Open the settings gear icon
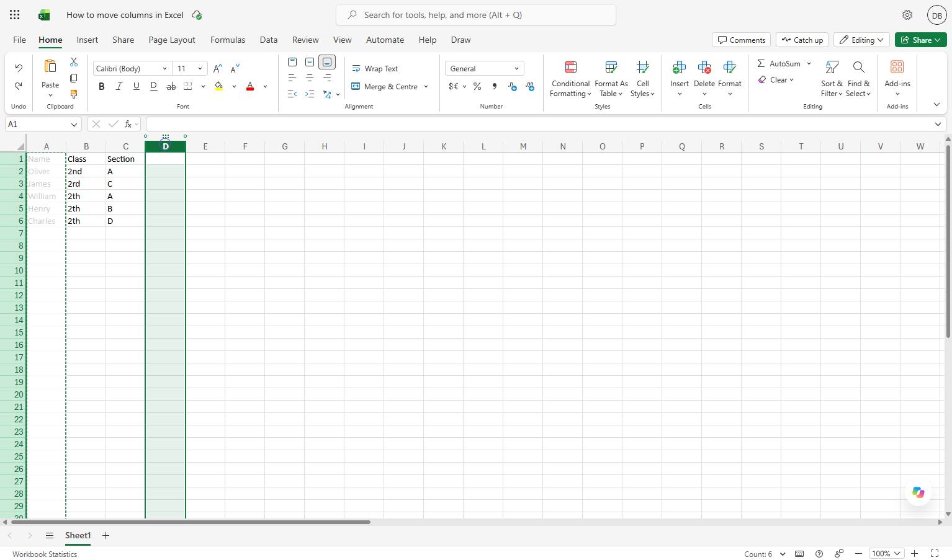This screenshot has width=952, height=560. click(907, 15)
